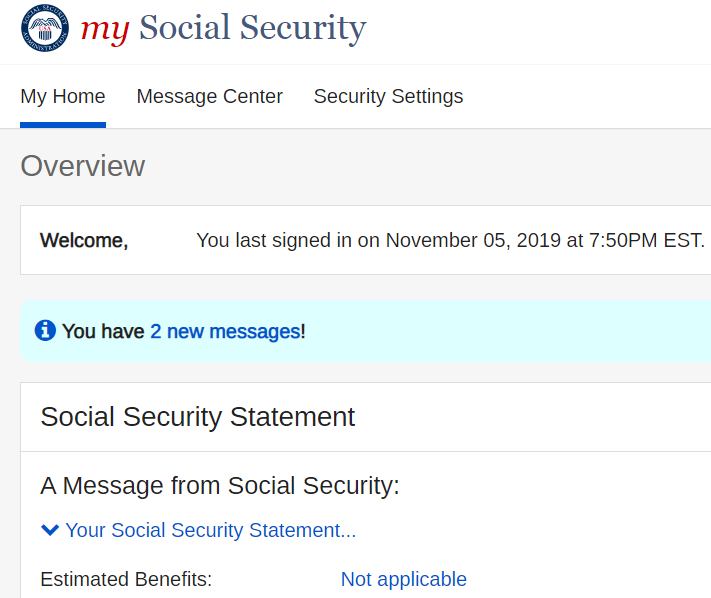Click the red "my" script in header
Viewport: 711px width, 598px height.
pos(105,30)
